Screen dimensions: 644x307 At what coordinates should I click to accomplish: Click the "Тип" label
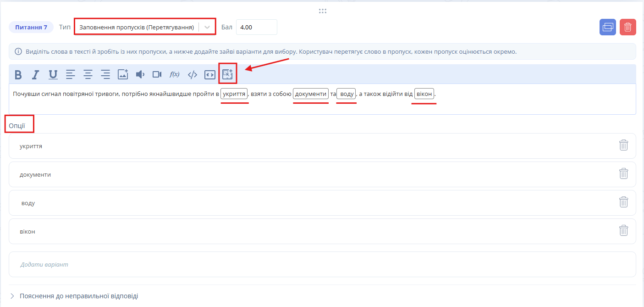(65, 27)
